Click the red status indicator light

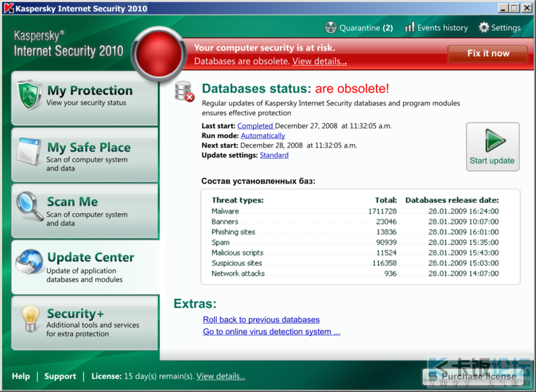tap(159, 54)
